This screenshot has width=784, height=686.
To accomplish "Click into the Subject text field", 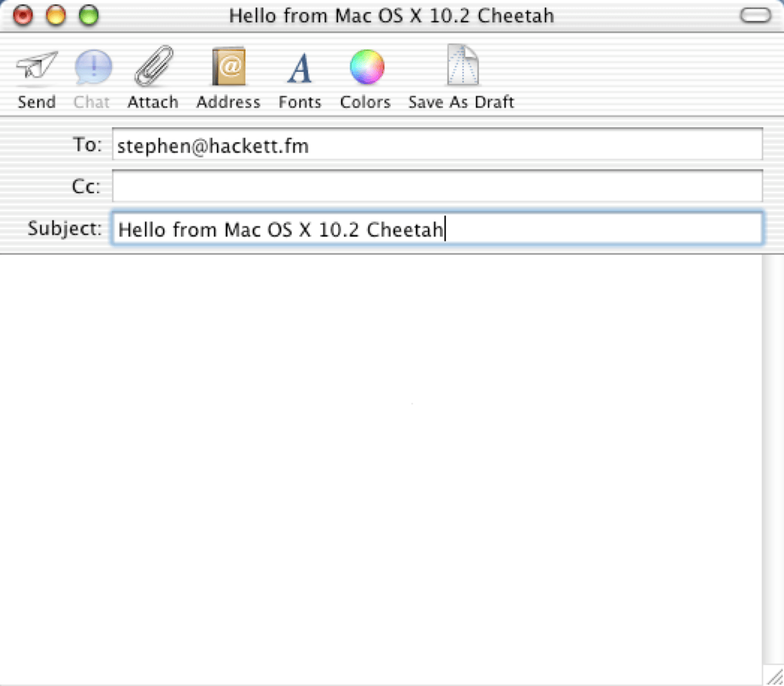I will (437, 228).
